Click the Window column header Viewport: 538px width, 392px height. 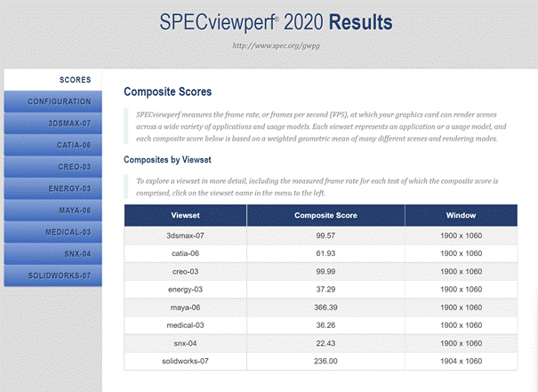coord(461,215)
